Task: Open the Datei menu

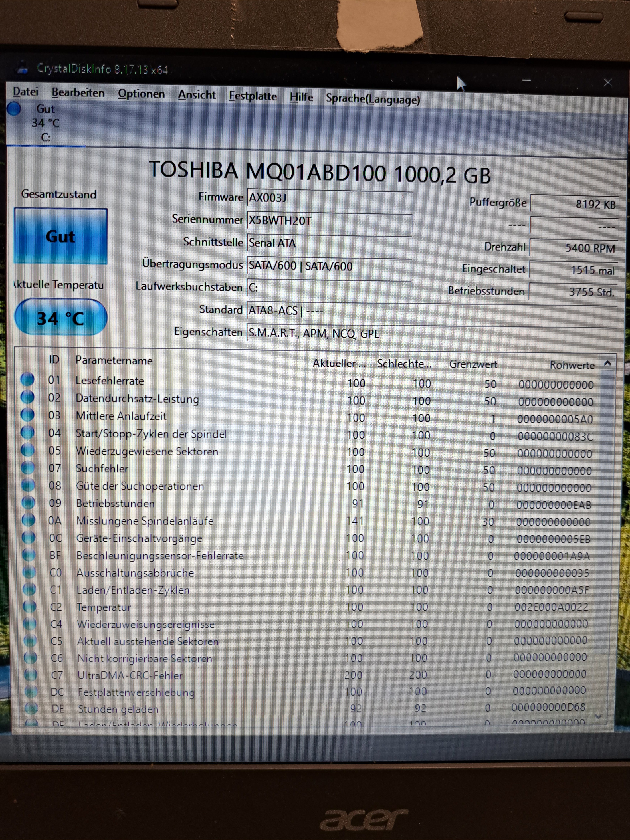Action: 25,92
